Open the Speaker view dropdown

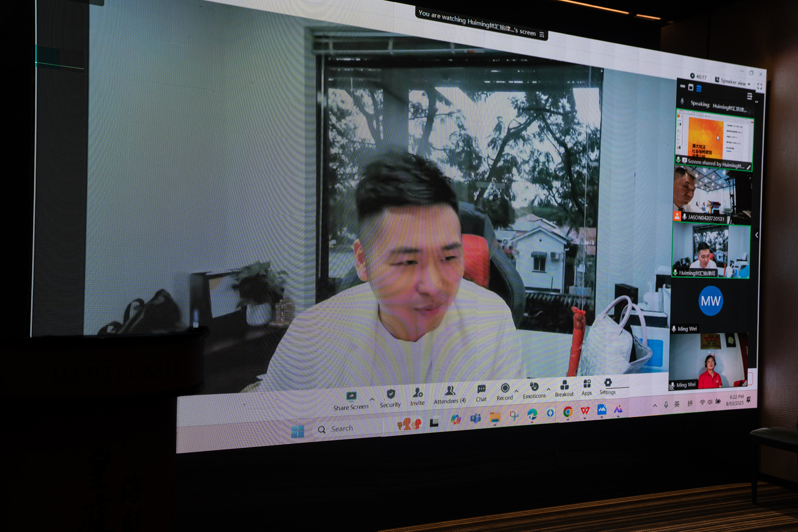[733, 81]
